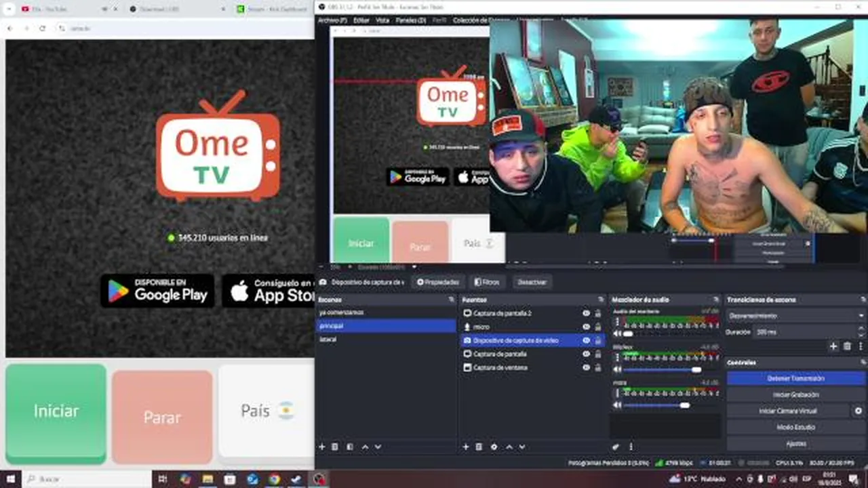Viewport: 868px width, 488px height.
Task: Hide the Dispositivo de captura de video source
Action: (x=586, y=340)
